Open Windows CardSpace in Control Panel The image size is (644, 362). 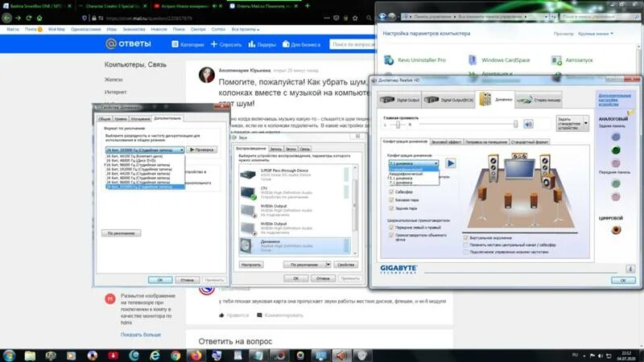(499, 60)
